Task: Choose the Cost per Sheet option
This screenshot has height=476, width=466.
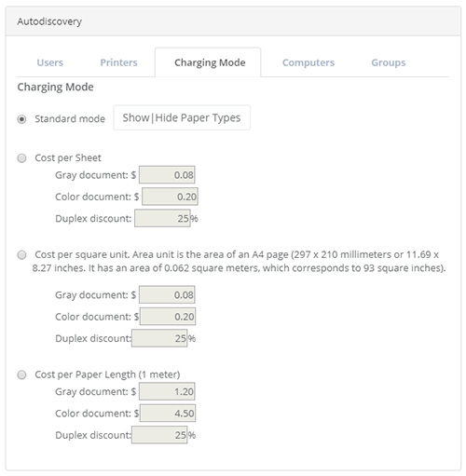Action: [x=21, y=158]
